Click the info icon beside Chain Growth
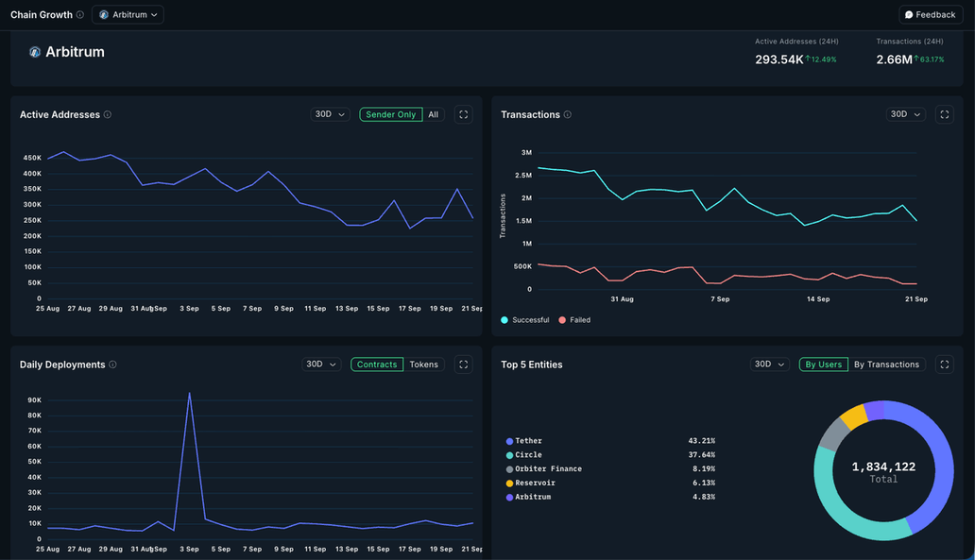Screen dimensions: 975x560 pyautogui.click(x=80, y=14)
